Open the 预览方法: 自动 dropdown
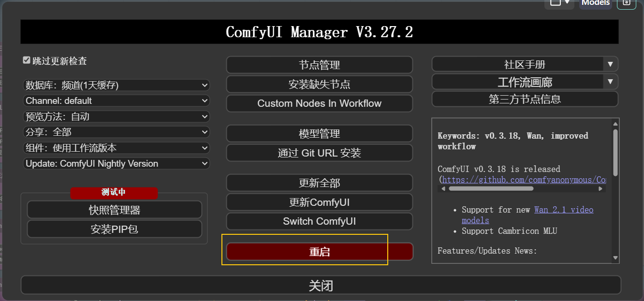 click(117, 116)
